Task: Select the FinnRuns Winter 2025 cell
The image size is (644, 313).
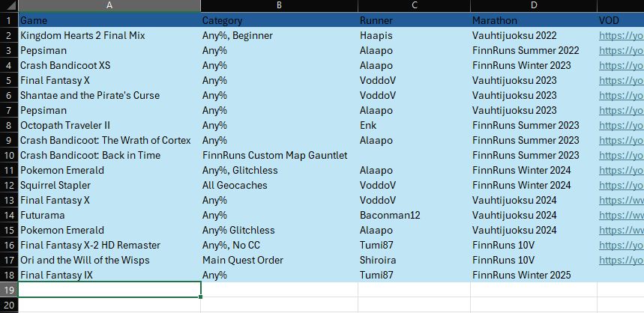Action: pyautogui.click(x=534, y=276)
